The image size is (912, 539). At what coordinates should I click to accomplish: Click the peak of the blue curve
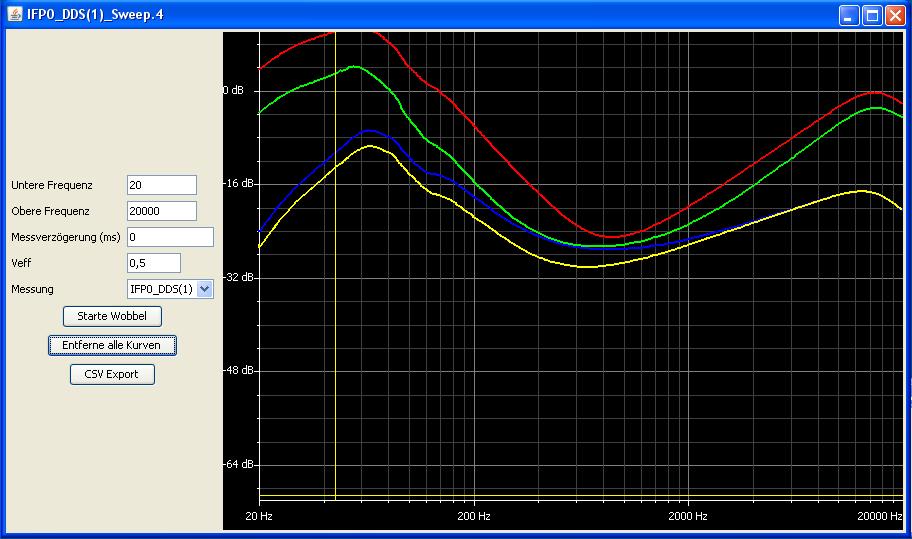point(370,131)
